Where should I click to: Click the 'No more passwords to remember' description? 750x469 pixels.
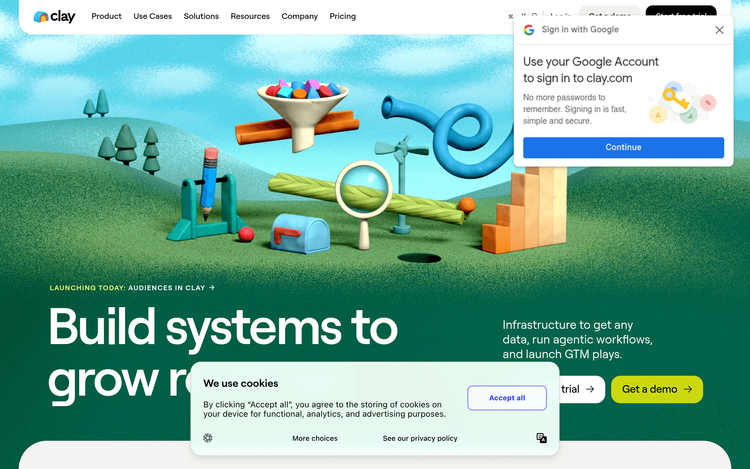[574, 109]
